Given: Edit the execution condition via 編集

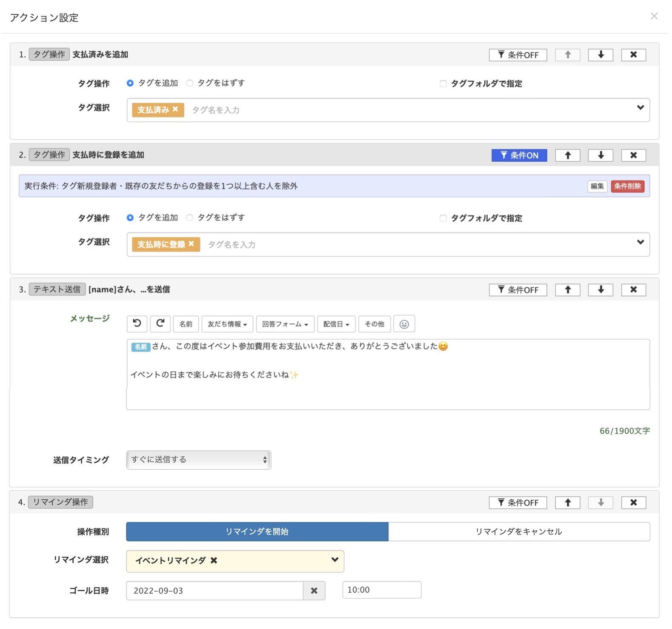Looking at the screenshot, I should [597, 186].
